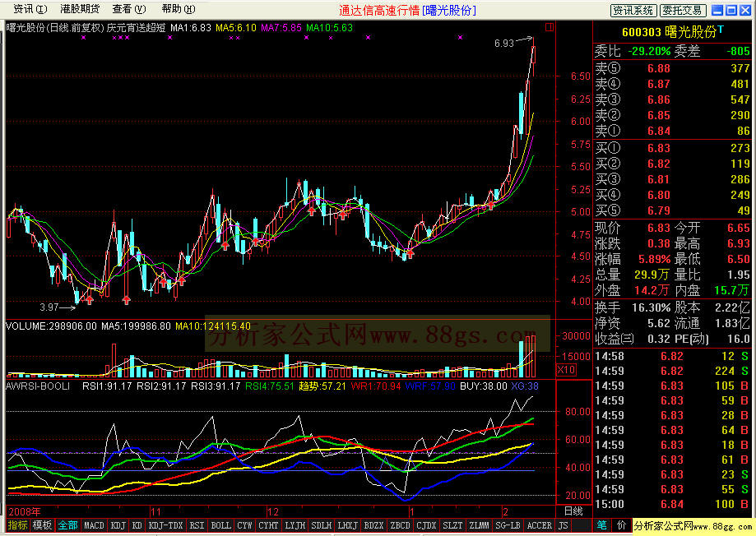
Task: Switch to the KDJ indicator tab
Action: pos(118,525)
